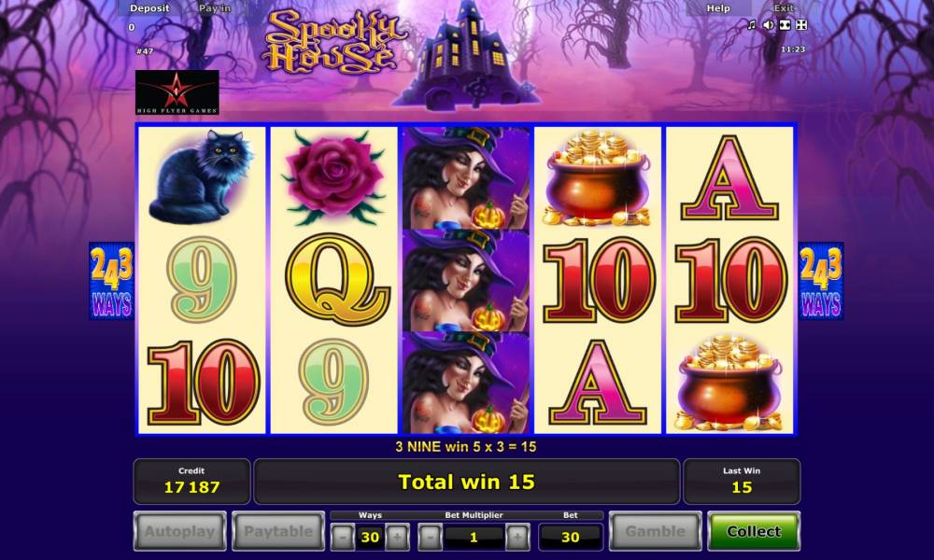Click the middle witch symbol
Image resolution: width=934 pixels, height=560 pixels.
click(466, 280)
